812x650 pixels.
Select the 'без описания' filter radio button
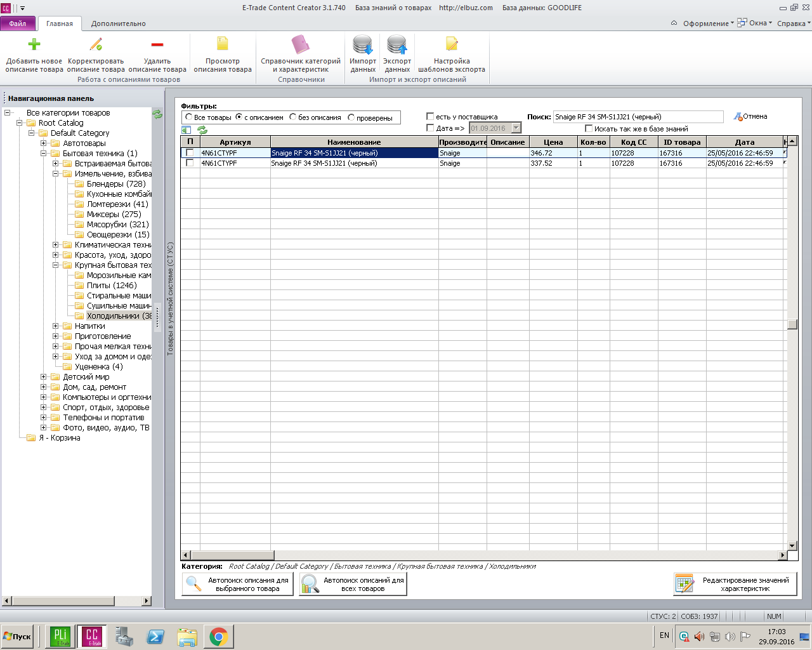292,117
